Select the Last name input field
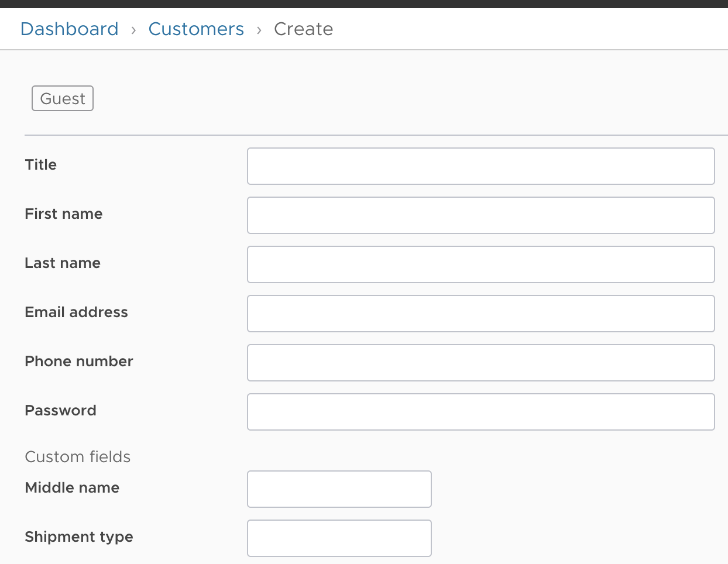728x564 pixels. [x=480, y=264]
